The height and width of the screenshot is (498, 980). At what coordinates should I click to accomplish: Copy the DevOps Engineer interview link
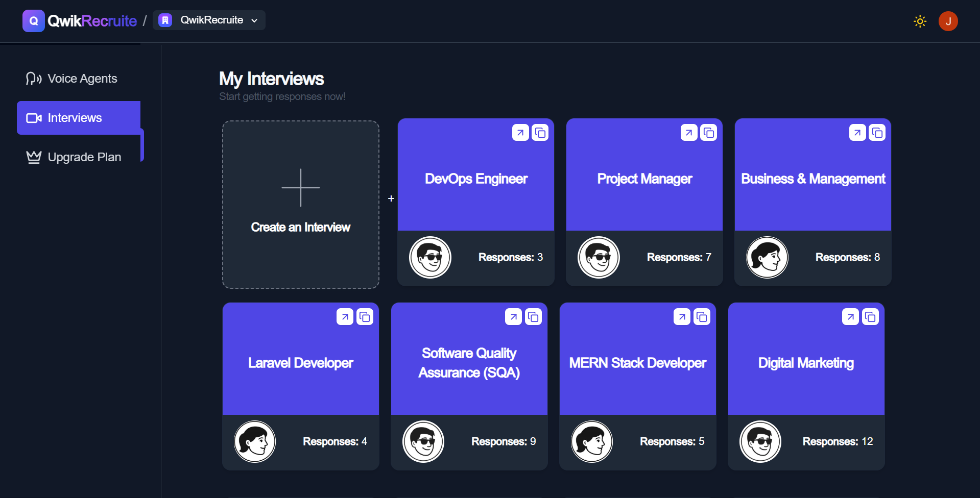click(540, 133)
